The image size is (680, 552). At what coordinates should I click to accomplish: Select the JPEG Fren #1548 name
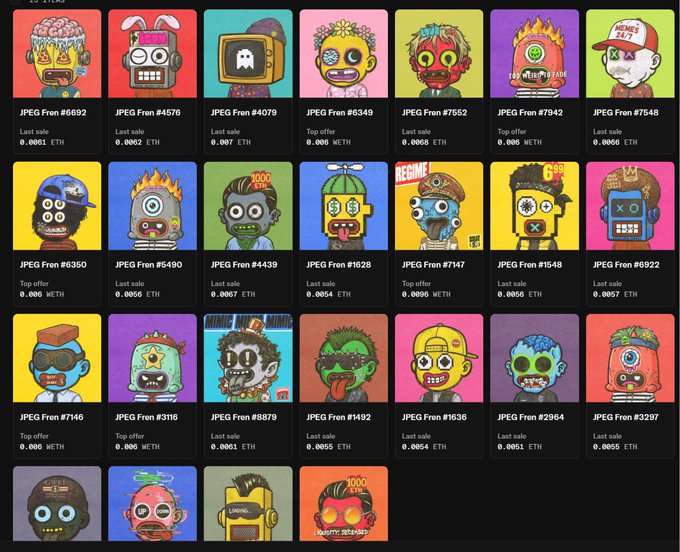pyautogui.click(x=530, y=265)
